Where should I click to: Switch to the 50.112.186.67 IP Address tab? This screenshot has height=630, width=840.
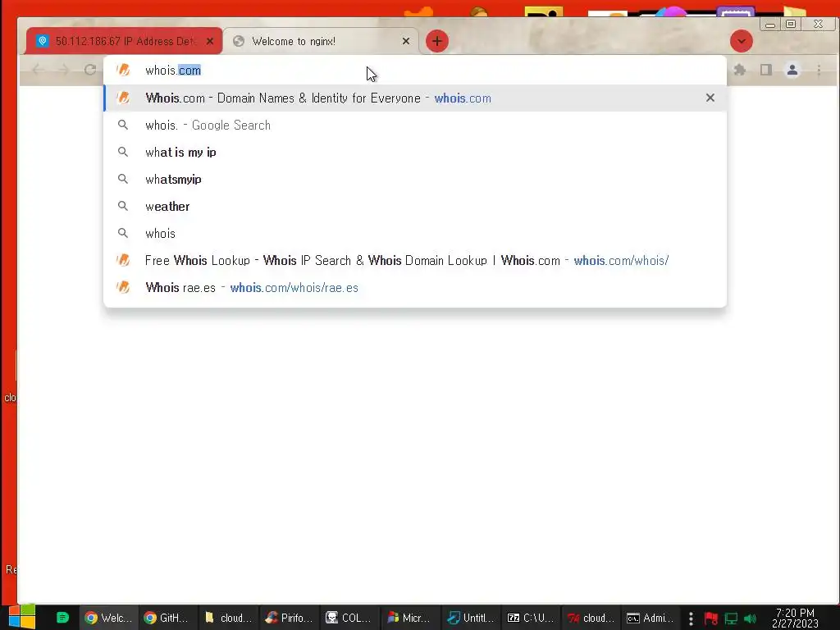[x=125, y=41]
